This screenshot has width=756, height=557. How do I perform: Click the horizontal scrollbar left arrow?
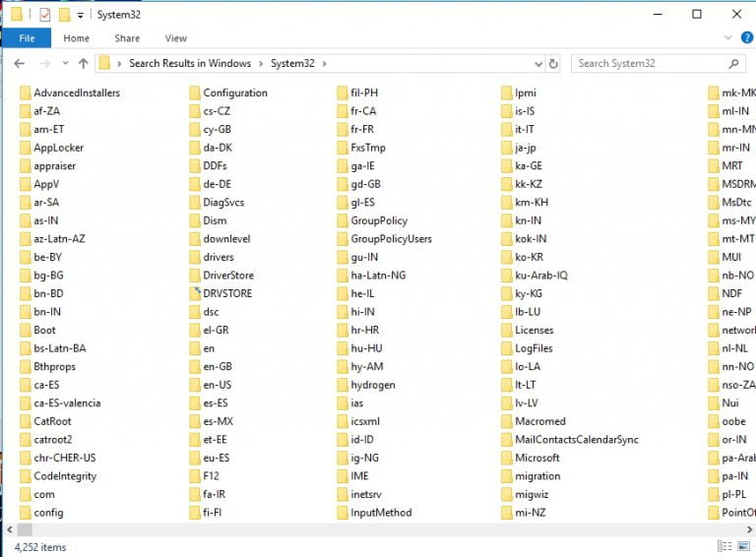[10, 529]
